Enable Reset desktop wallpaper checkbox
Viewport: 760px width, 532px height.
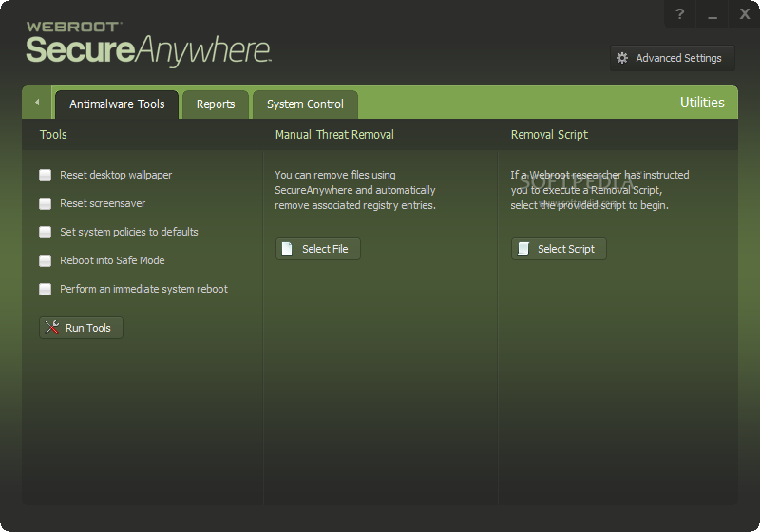point(45,175)
